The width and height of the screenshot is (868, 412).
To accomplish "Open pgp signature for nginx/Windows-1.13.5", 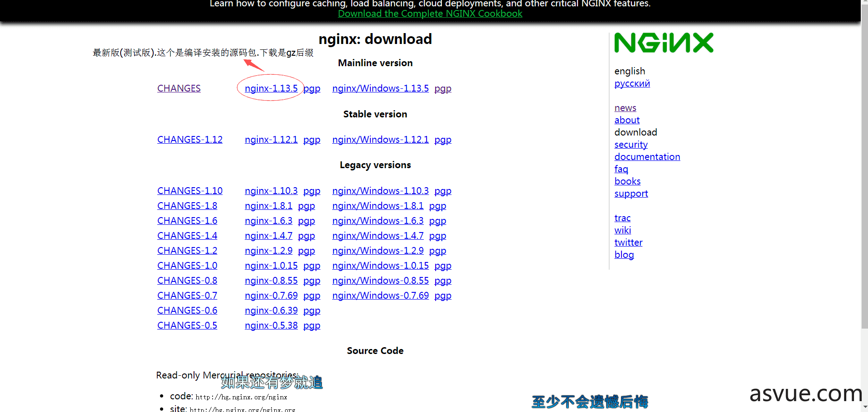I will click(x=443, y=88).
